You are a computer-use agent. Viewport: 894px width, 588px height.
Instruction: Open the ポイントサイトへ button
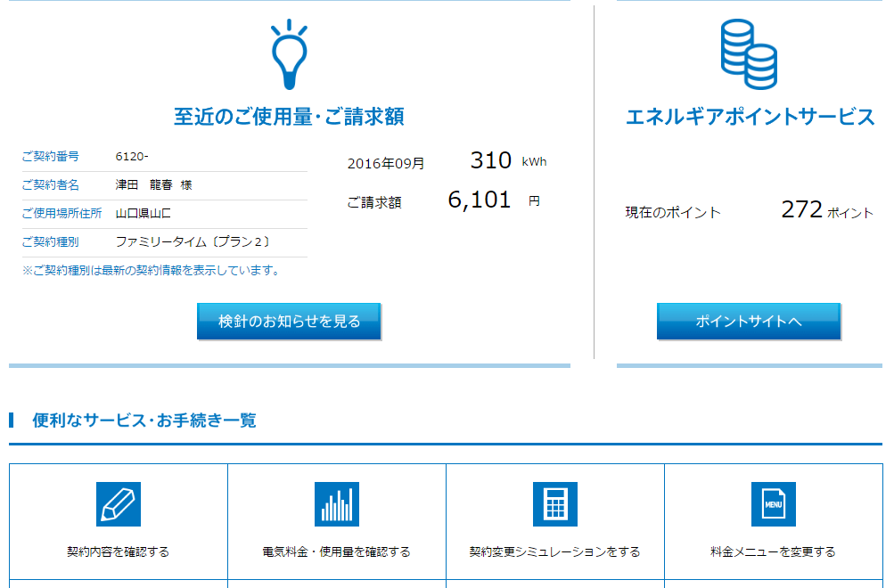(x=749, y=322)
